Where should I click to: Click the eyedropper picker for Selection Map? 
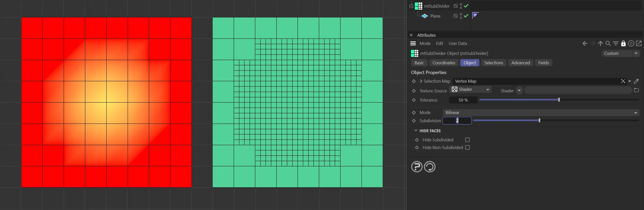(636, 81)
